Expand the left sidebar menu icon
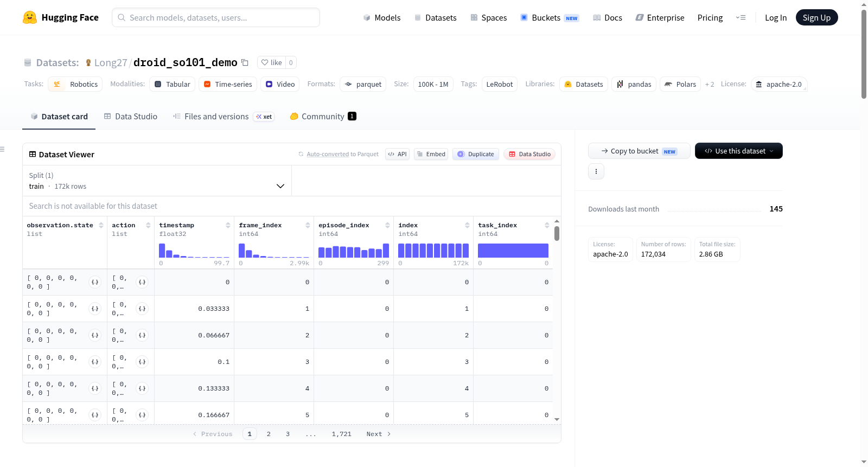868x467 pixels. [3, 149]
